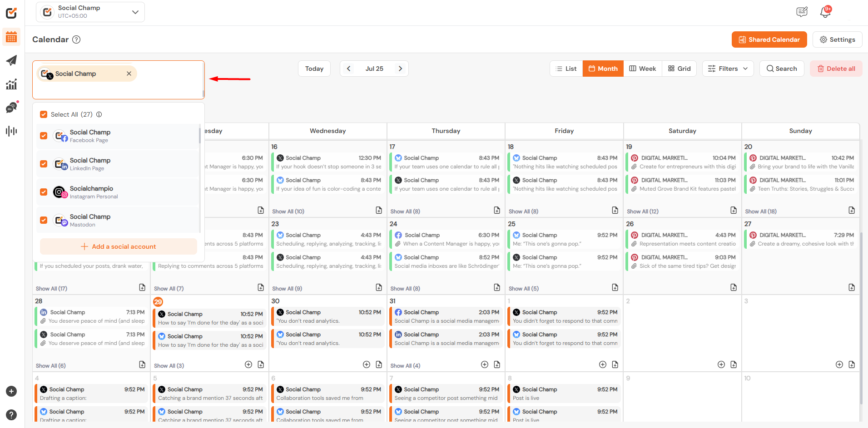Go to next month arrow
The width and height of the screenshot is (868, 428).
400,69
